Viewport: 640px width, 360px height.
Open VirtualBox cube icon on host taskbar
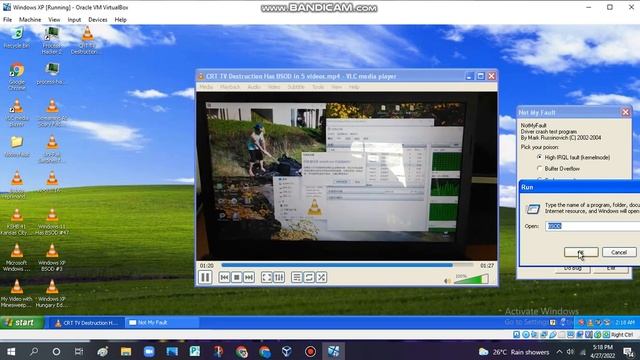point(287,351)
